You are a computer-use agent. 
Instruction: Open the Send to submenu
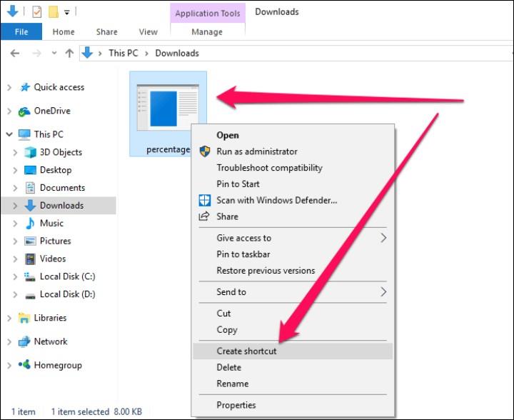point(231,291)
